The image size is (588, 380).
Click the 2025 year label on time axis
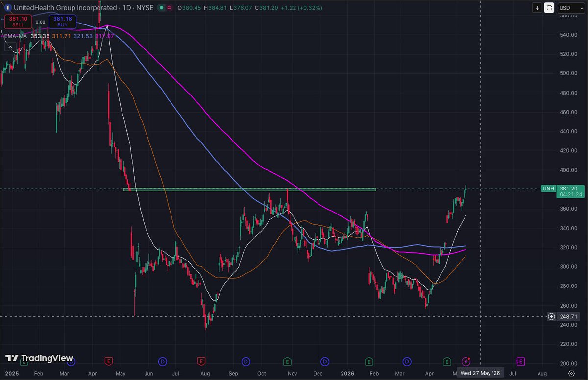(x=12, y=373)
